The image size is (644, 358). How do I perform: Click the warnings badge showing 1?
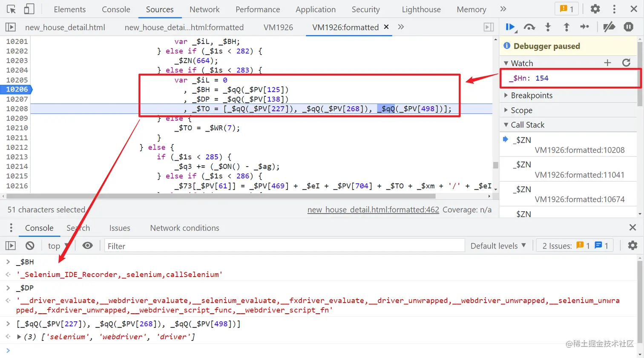tap(567, 9)
